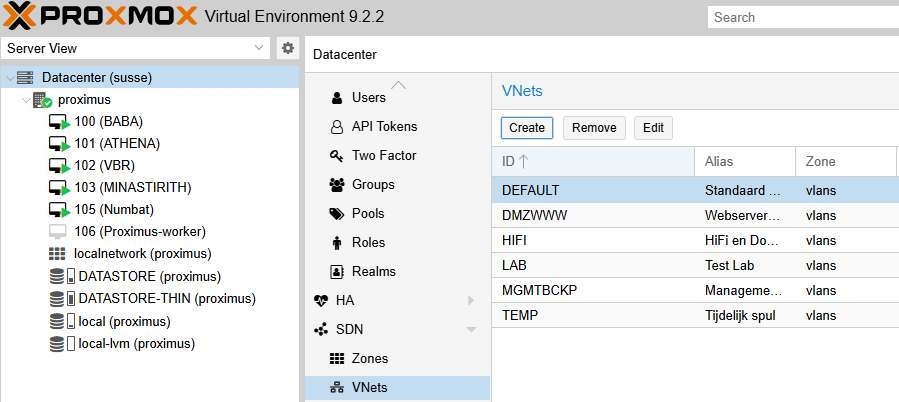Select the MGMTBCKP VNet row

695,291
